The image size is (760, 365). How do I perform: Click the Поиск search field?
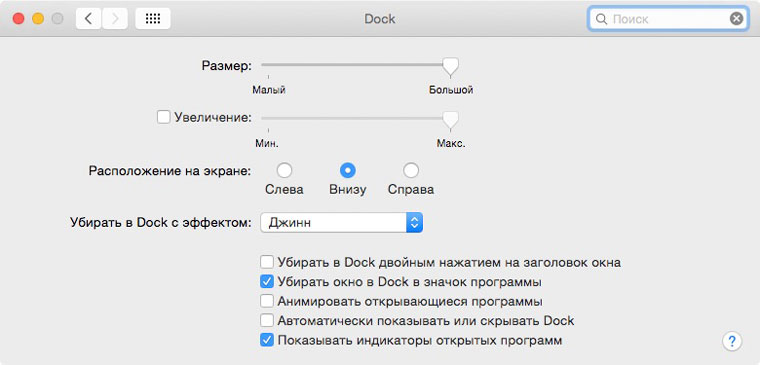point(668,19)
